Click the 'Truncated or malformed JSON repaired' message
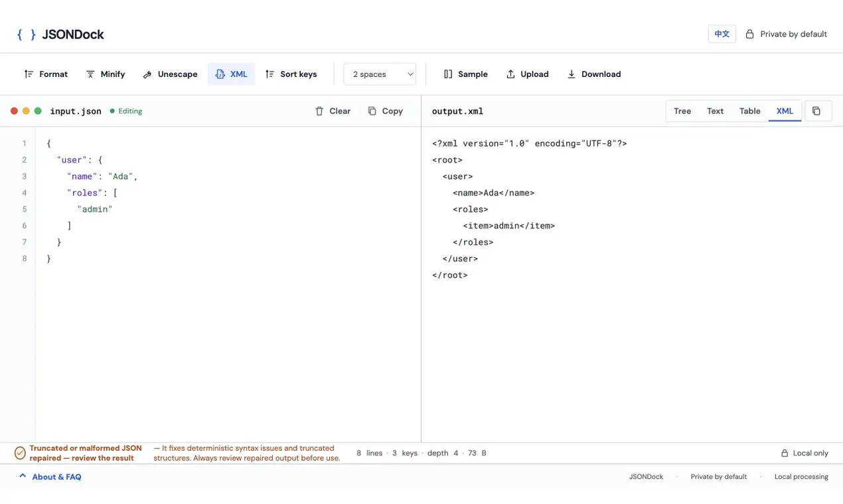Viewport: 843px width, 504px height. coord(86,453)
